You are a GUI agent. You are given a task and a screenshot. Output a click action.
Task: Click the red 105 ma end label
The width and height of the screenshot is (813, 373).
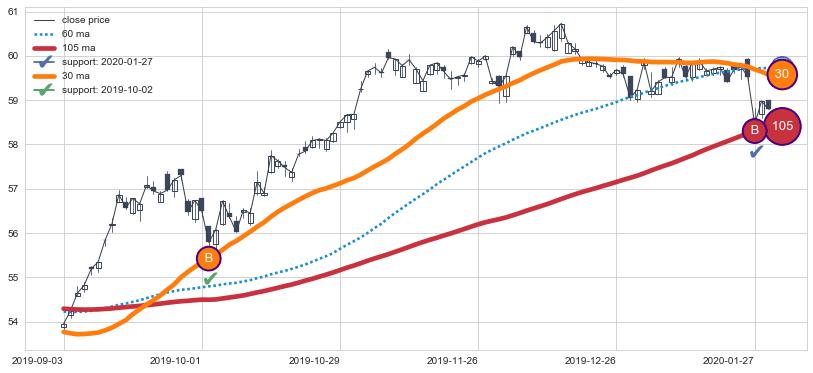782,126
